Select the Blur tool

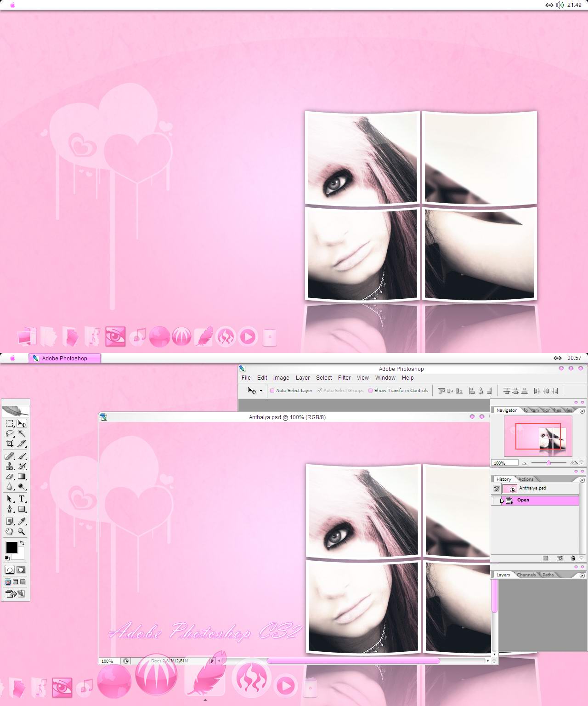click(10, 487)
